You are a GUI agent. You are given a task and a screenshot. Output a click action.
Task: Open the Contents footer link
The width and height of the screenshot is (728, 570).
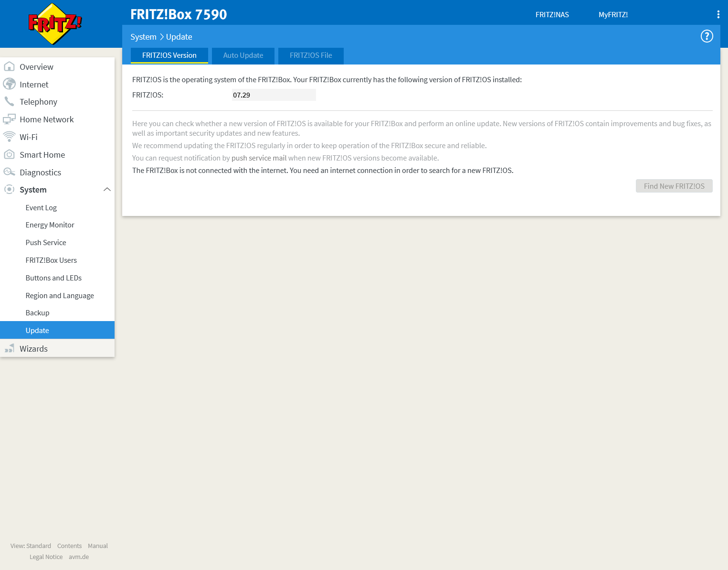pos(69,546)
